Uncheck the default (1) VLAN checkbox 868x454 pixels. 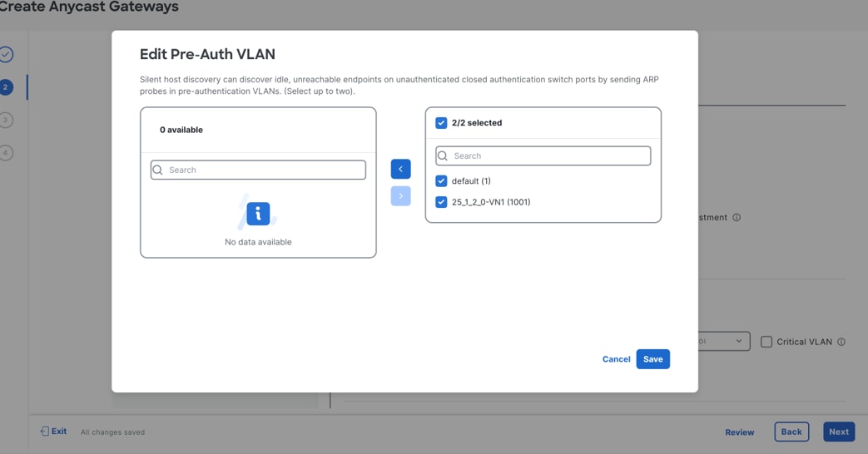441,180
